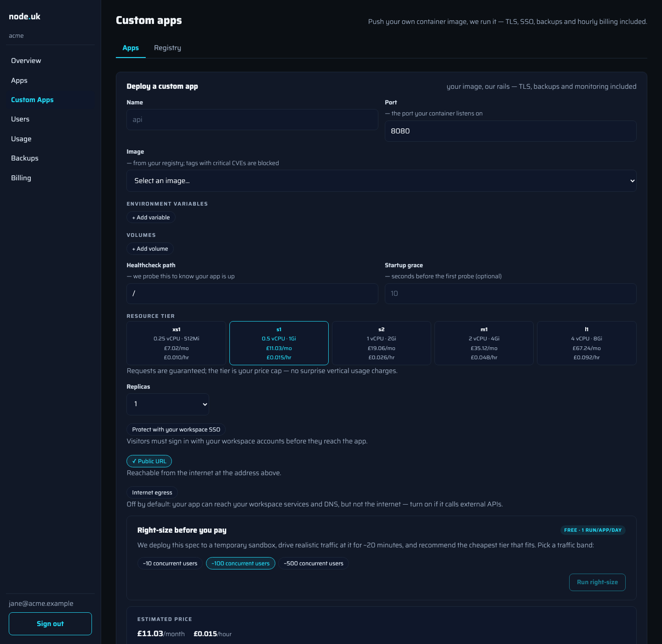662x644 pixels.
Task: Focus the Name input field
Action: pyautogui.click(x=252, y=120)
